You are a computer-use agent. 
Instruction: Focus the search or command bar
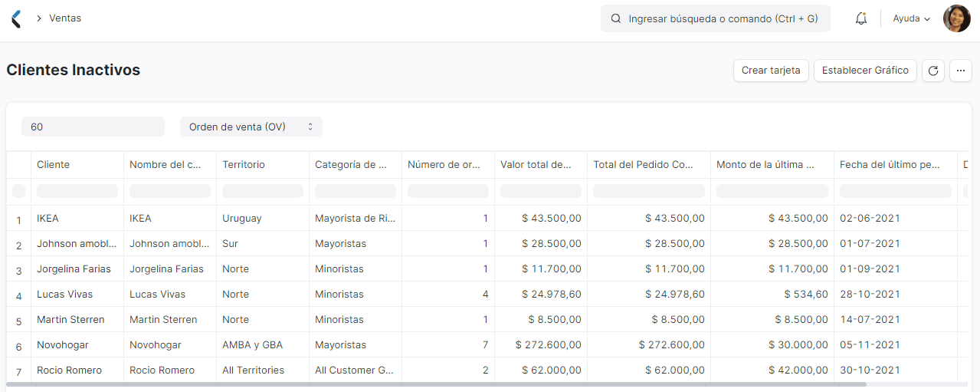coord(716,18)
